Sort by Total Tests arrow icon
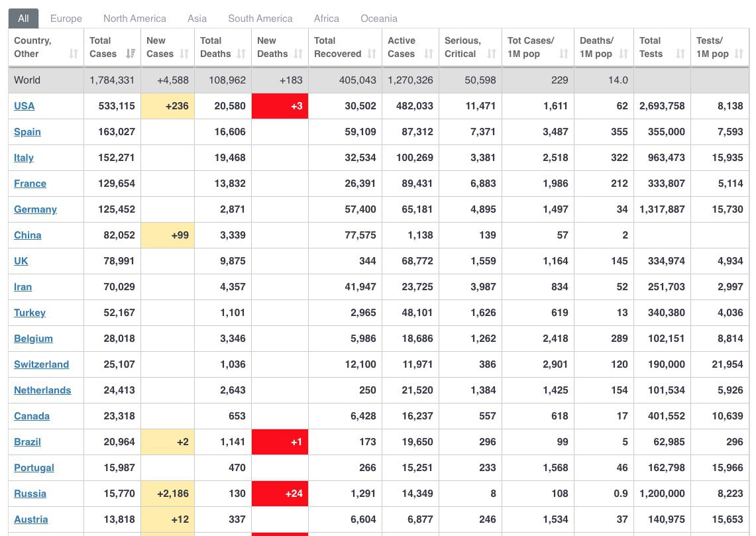Image resolution: width=756 pixels, height=536 pixels. pos(680,54)
